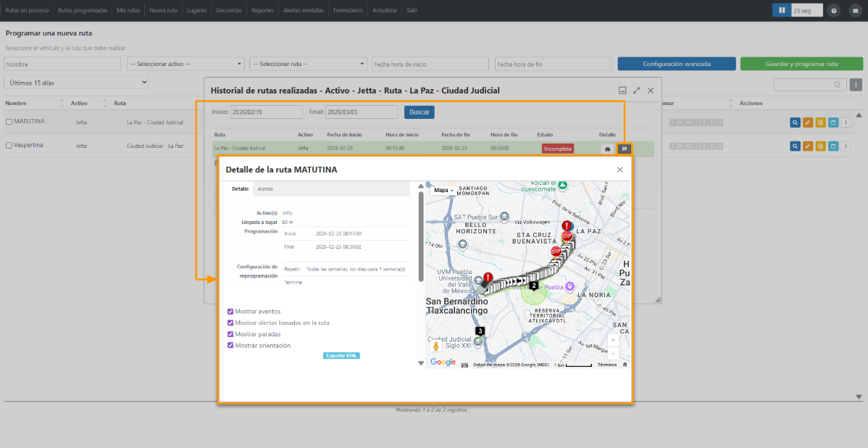
Task: Click the Buscar button in history window
Action: (x=420, y=112)
